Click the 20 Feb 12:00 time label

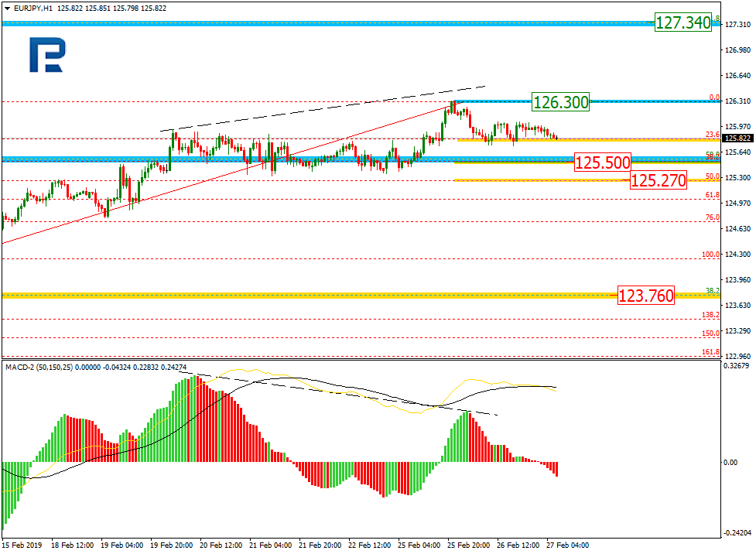pyautogui.click(x=221, y=545)
